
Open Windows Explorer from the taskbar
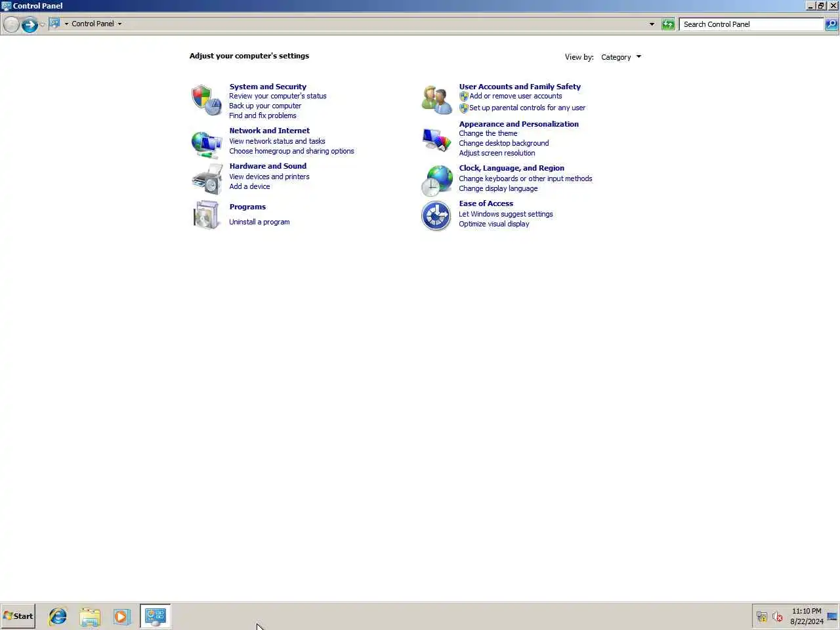(90, 616)
